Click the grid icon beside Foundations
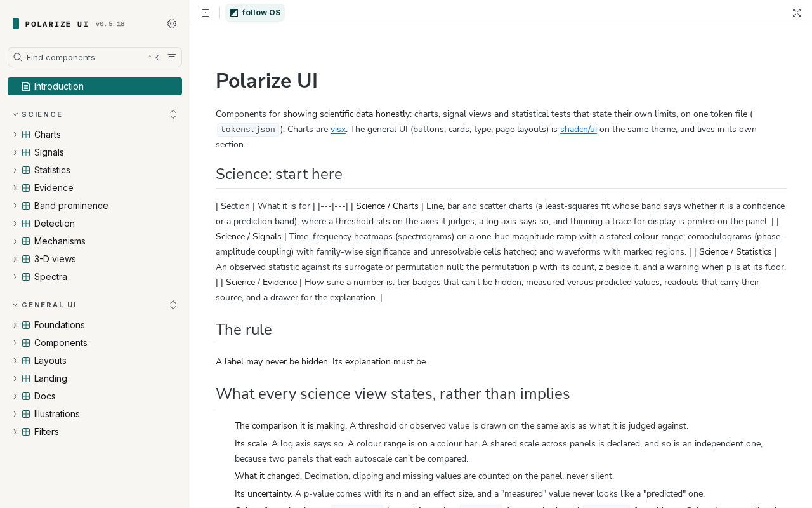 pyautogui.click(x=26, y=325)
